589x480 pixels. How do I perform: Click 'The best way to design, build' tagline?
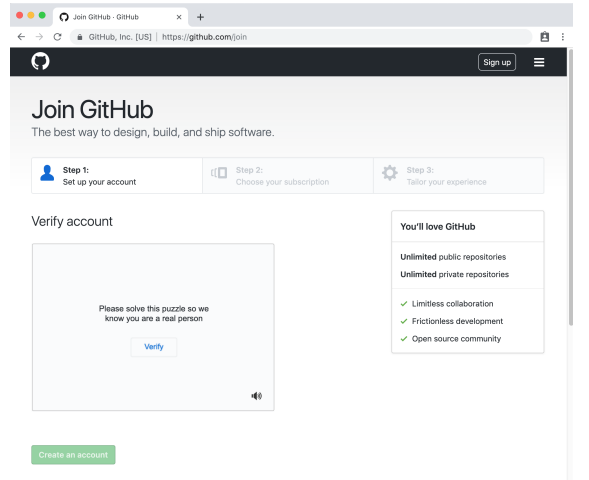click(x=153, y=132)
